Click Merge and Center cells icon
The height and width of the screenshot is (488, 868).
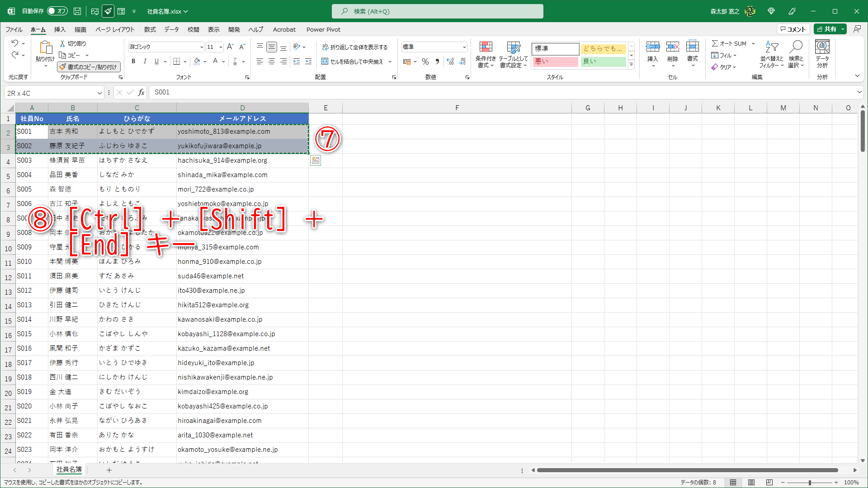325,61
